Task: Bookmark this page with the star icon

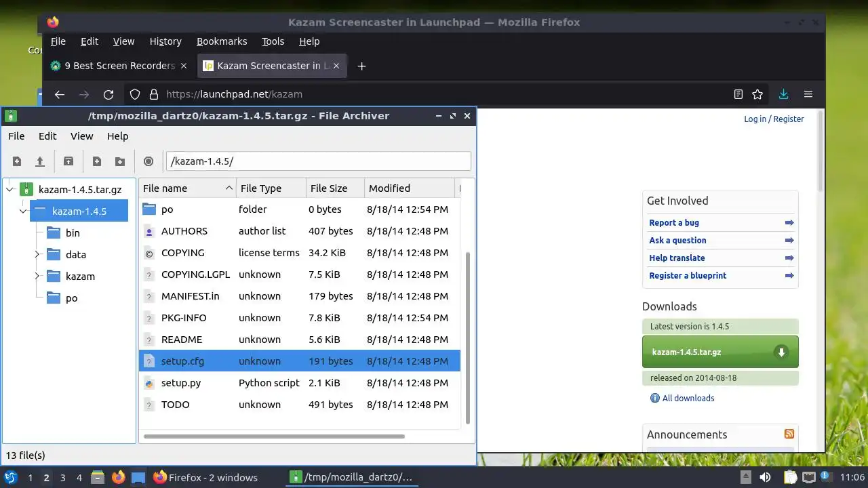Action: pyautogui.click(x=757, y=94)
